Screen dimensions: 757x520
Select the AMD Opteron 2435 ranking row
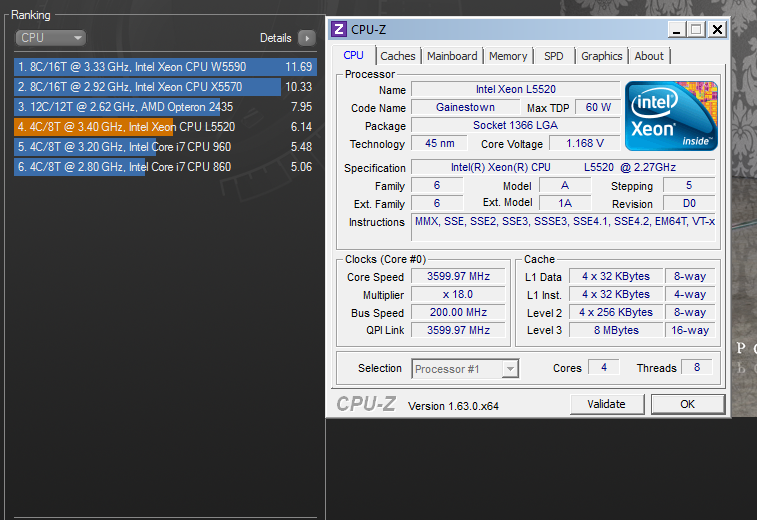pyautogui.click(x=165, y=107)
